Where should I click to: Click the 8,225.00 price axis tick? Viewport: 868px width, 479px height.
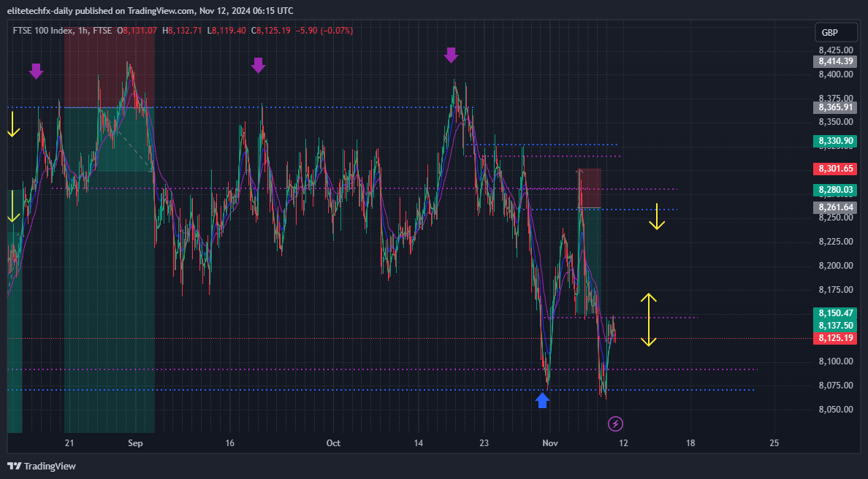tap(836, 242)
